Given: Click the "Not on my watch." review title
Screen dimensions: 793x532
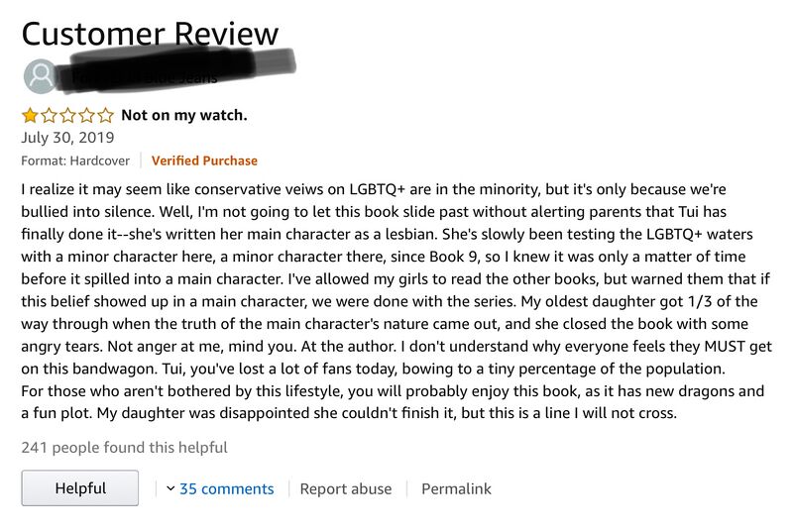Looking at the screenshot, I should coord(183,115).
